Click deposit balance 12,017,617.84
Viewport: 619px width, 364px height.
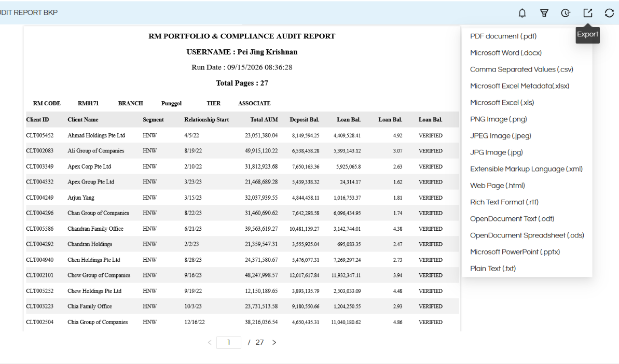coord(305,275)
